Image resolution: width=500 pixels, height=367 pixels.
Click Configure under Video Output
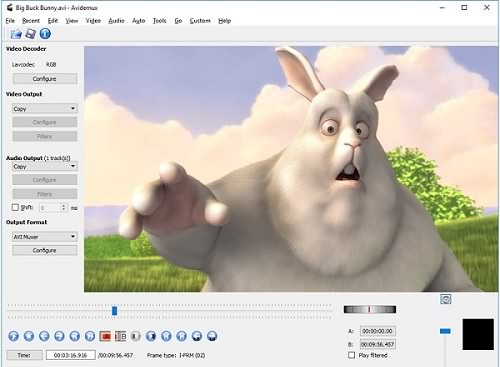pos(45,122)
